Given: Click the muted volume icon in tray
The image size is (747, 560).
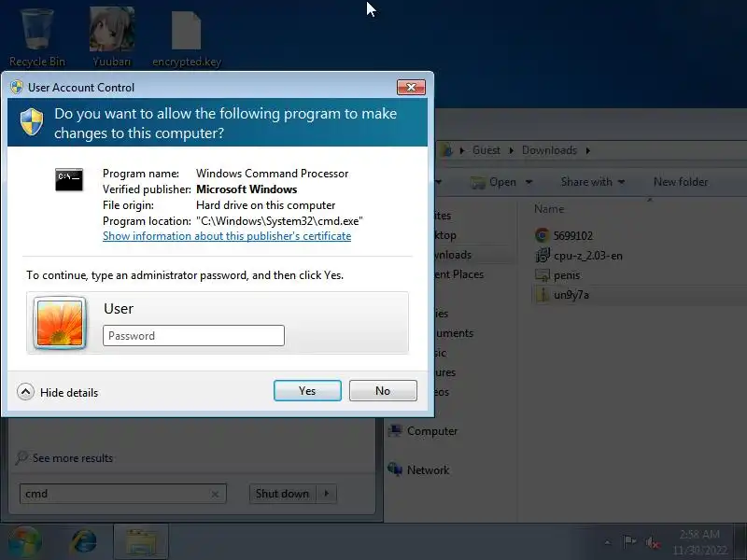Looking at the screenshot, I should pos(652,542).
